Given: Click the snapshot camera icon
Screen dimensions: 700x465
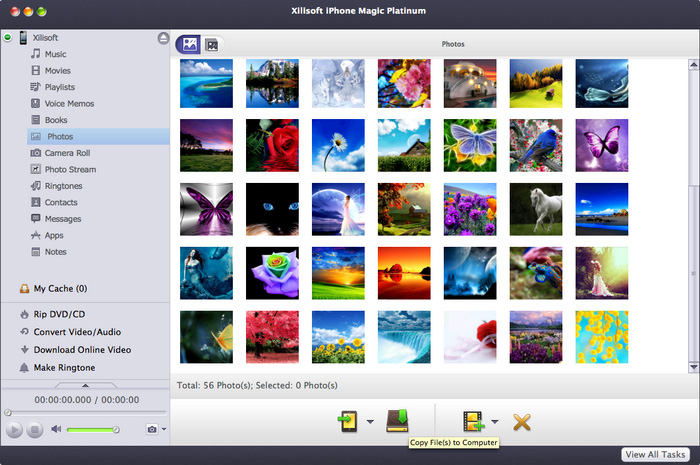Looking at the screenshot, I should (151, 429).
